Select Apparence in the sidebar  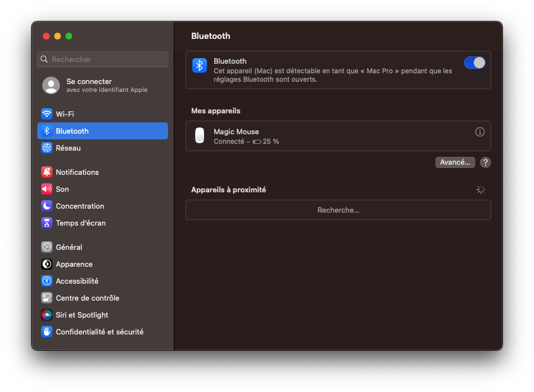74,264
